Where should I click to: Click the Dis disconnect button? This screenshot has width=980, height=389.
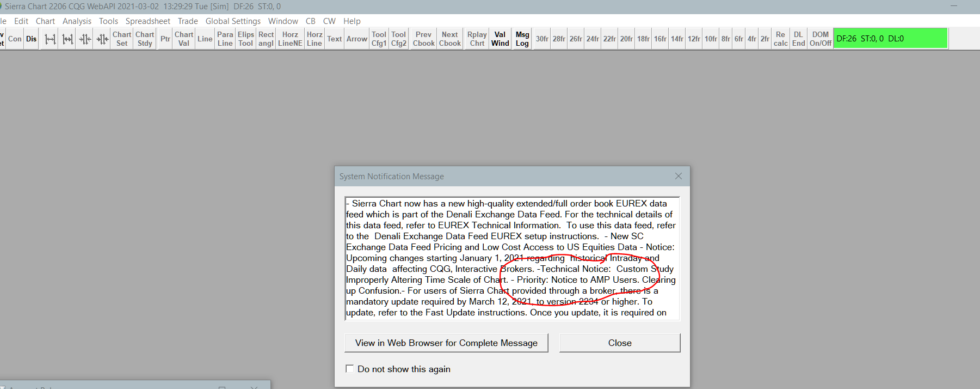click(31, 39)
